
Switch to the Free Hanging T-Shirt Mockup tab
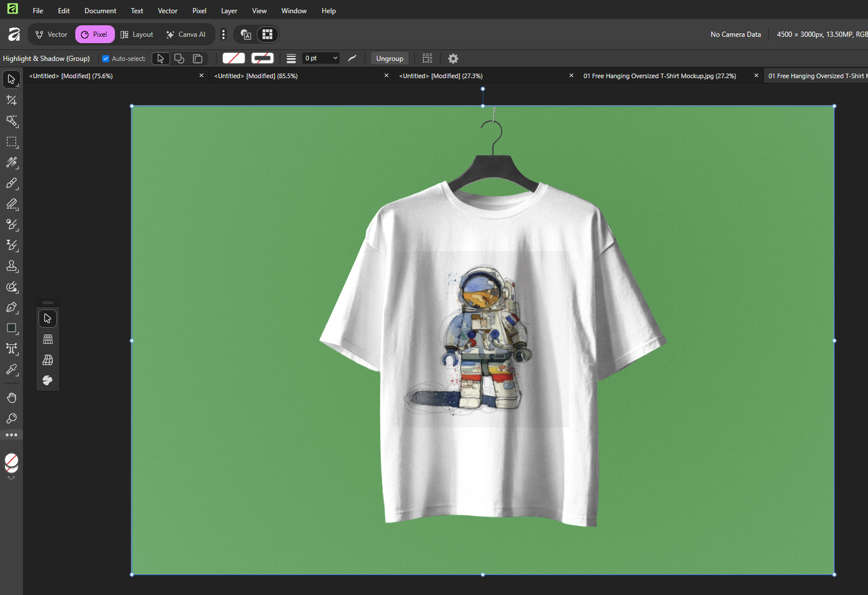(x=659, y=75)
